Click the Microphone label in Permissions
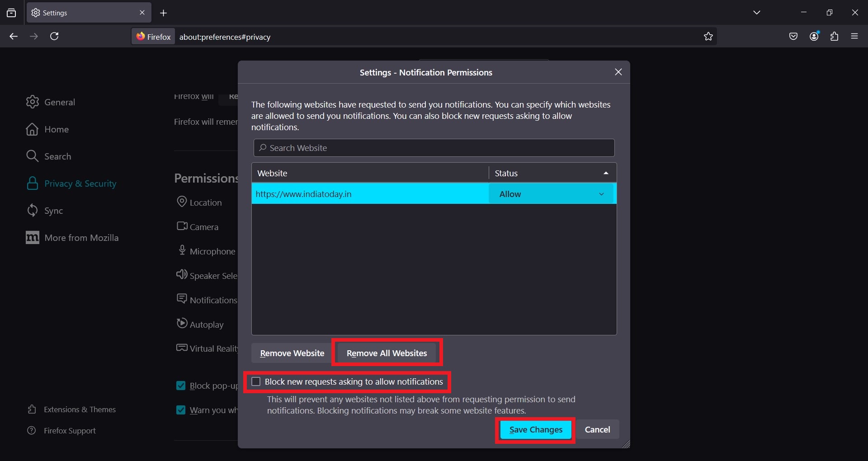 (212, 251)
